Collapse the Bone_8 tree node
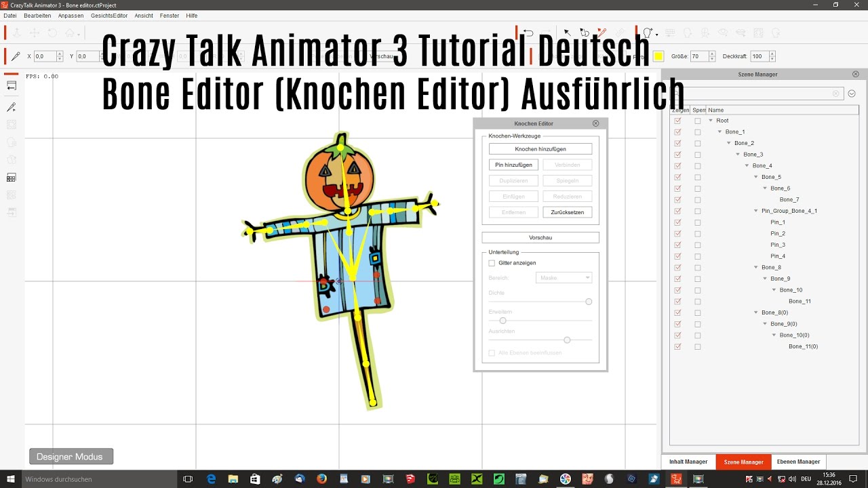Viewport: 868px width, 488px height. tap(756, 267)
